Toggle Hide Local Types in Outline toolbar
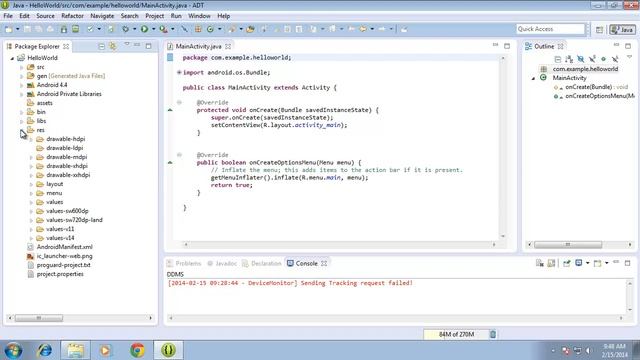Screen dimensions: 640x360 [615, 59]
